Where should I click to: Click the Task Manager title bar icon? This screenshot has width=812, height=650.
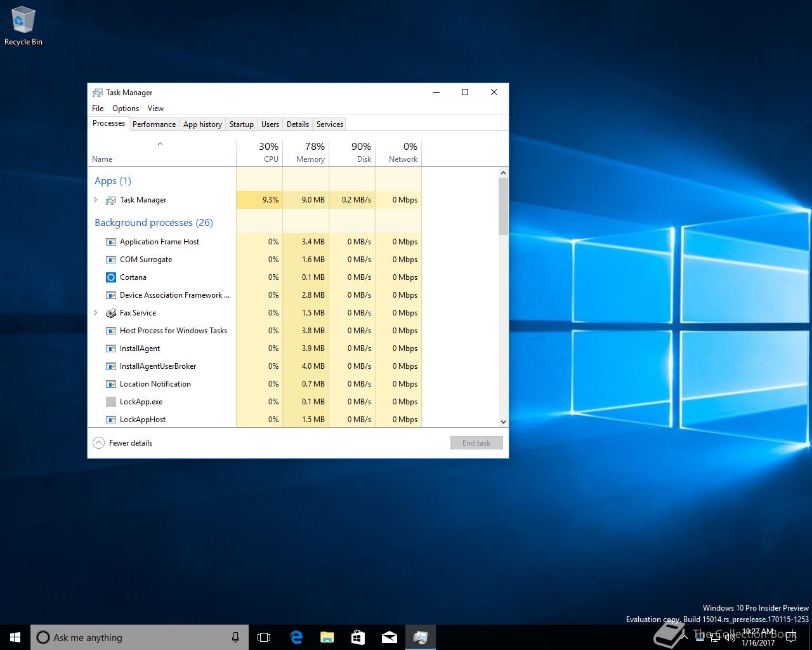tap(98, 93)
